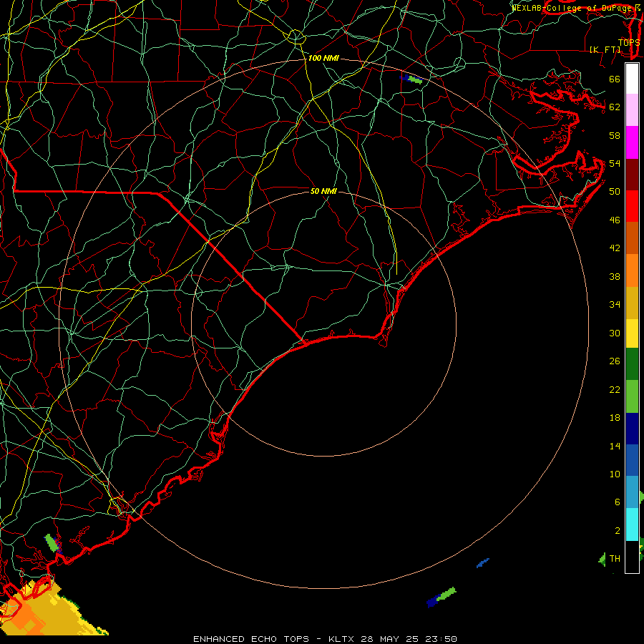Click the "23:50" time stamp
This screenshot has width=644, height=644.
[440, 639]
